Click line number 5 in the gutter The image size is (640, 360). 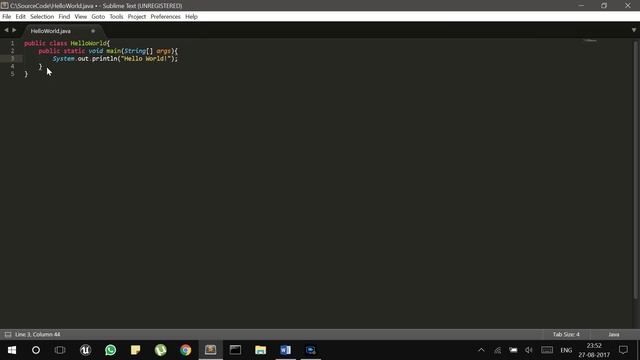click(x=12, y=74)
